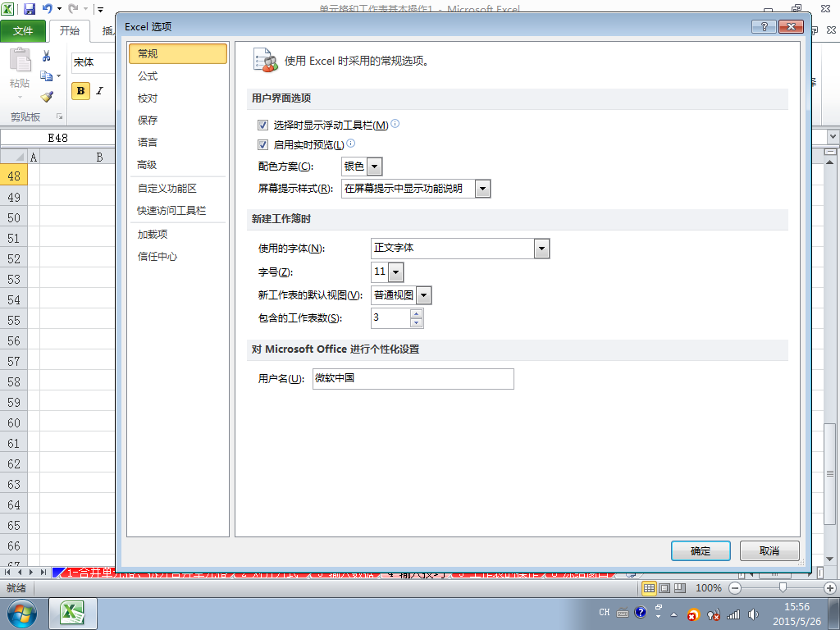Viewport: 840px width, 630px height.
Task: Open the default font dropdown
Action: [x=541, y=249]
